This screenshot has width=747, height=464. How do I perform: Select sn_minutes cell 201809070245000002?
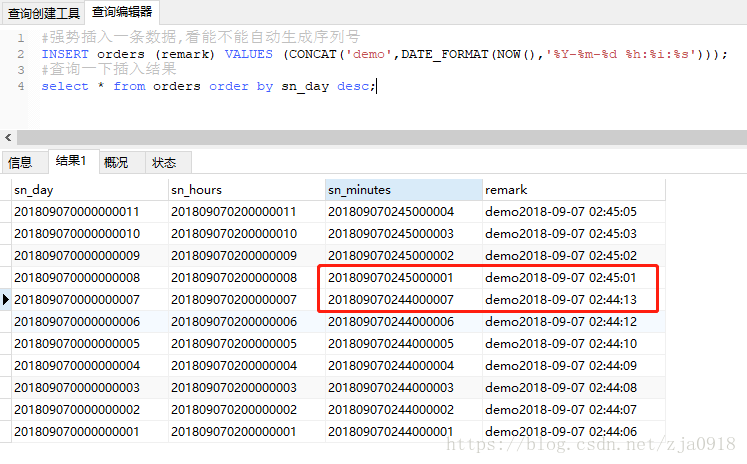(x=404, y=256)
